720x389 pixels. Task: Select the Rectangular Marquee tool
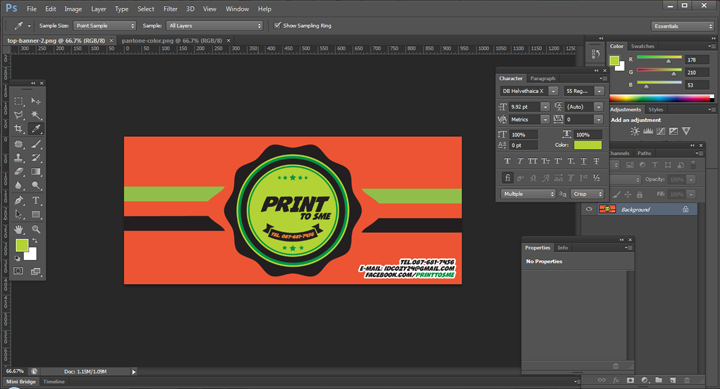(18, 101)
